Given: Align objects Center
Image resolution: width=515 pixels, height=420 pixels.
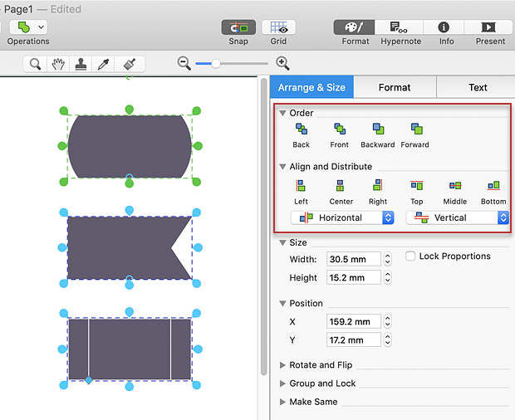Looking at the screenshot, I should [341, 193].
